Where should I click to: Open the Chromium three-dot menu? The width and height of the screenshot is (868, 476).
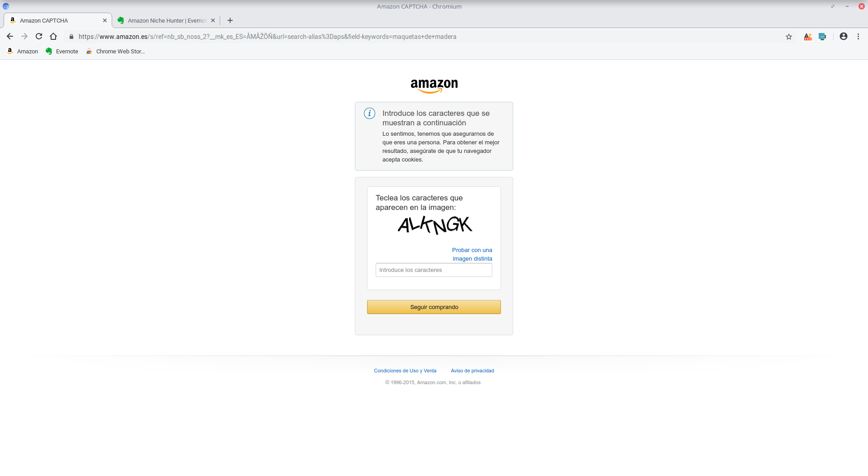[x=858, y=36]
